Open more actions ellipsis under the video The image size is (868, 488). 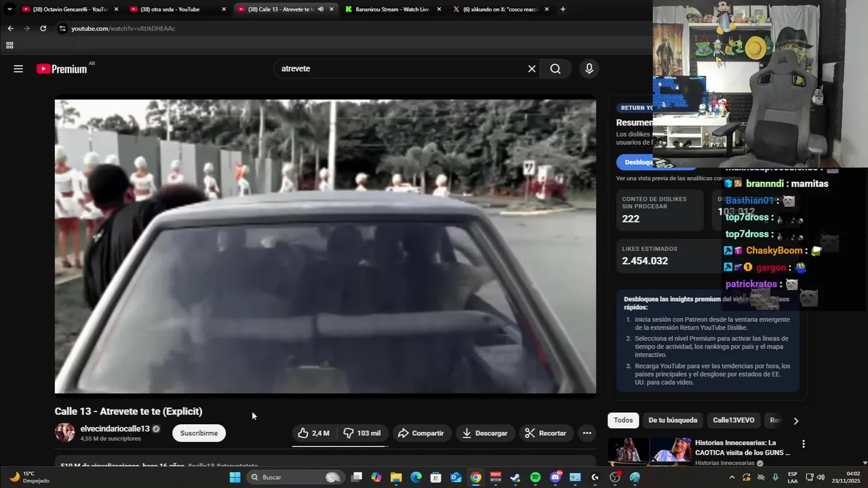[x=587, y=433]
